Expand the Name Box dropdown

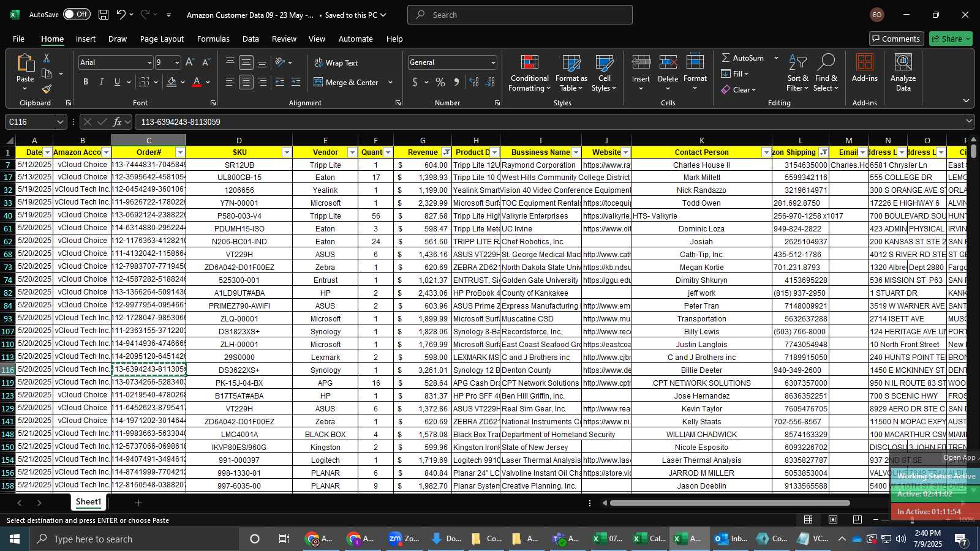tap(60, 122)
